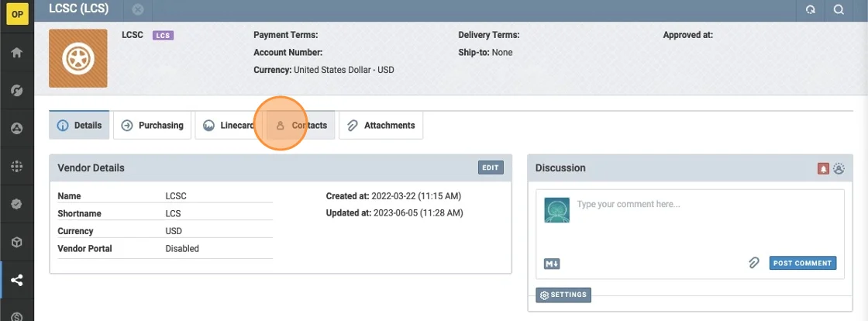Expand the discussion Settings section
This screenshot has width=868, height=321.
point(563,295)
